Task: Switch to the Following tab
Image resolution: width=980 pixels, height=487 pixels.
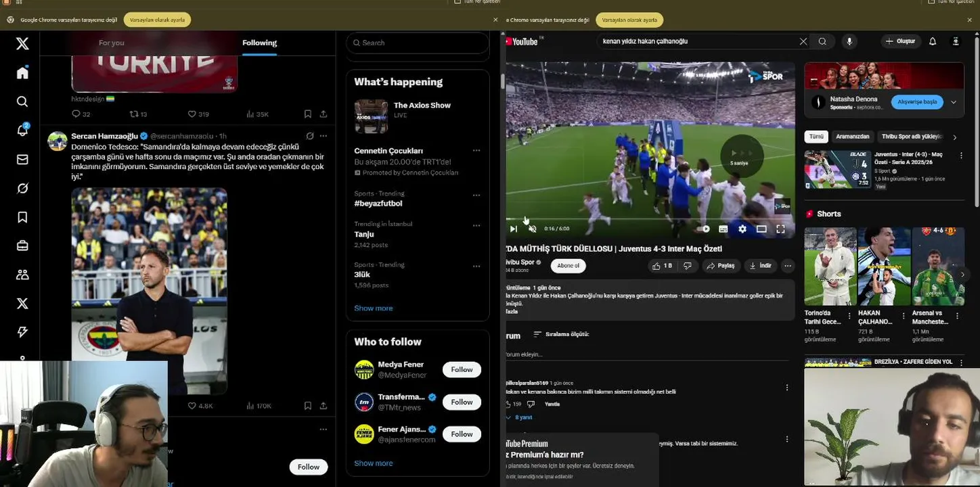Action: pyautogui.click(x=260, y=43)
